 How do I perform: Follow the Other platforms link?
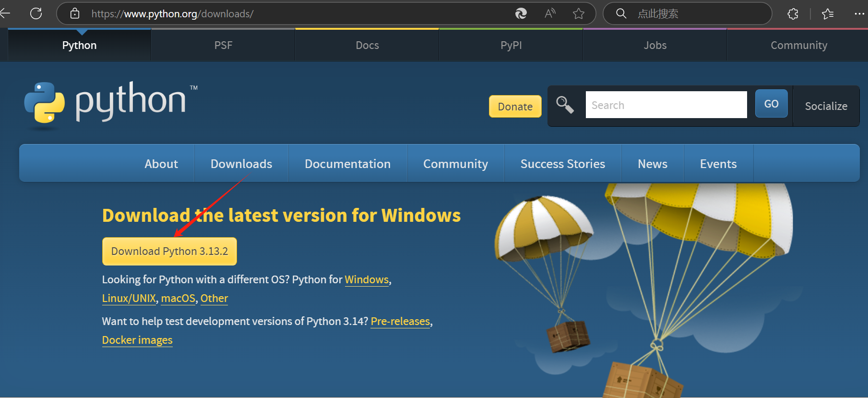pyautogui.click(x=214, y=298)
